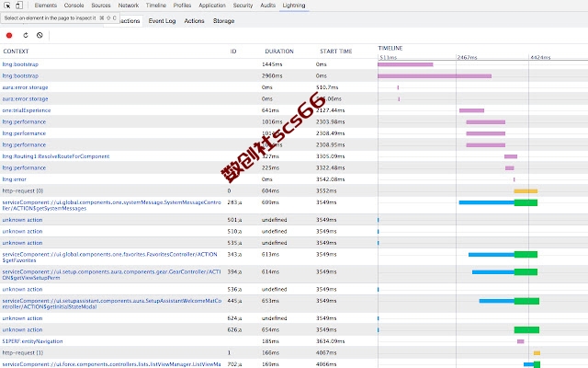The width and height of the screenshot is (588, 368).
Task: Open unknown action with ID 510;a
Action: pos(22,231)
